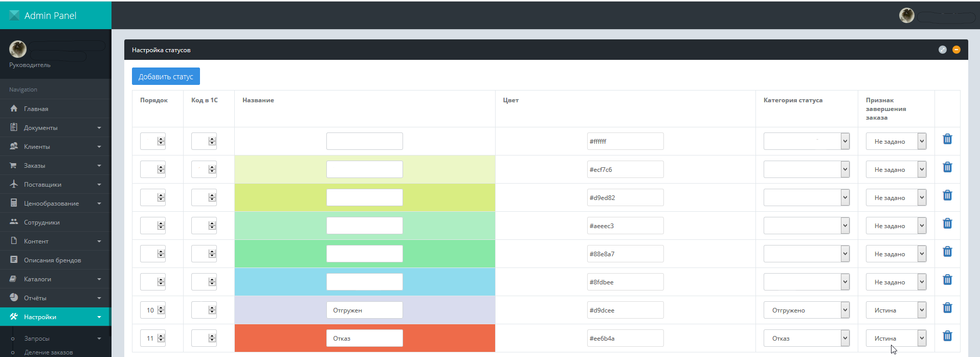Open the user avatar in top bar
980x357 pixels.
point(907,15)
